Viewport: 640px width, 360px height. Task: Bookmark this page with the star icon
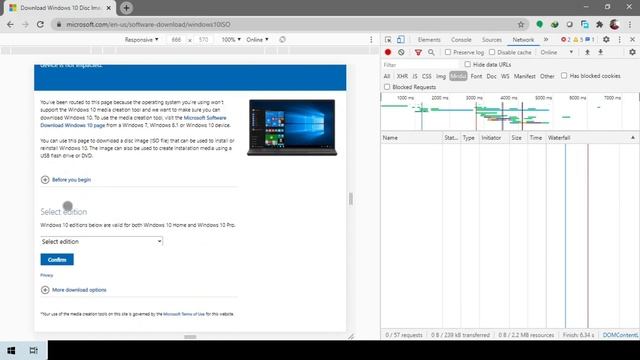coord(521,24)
